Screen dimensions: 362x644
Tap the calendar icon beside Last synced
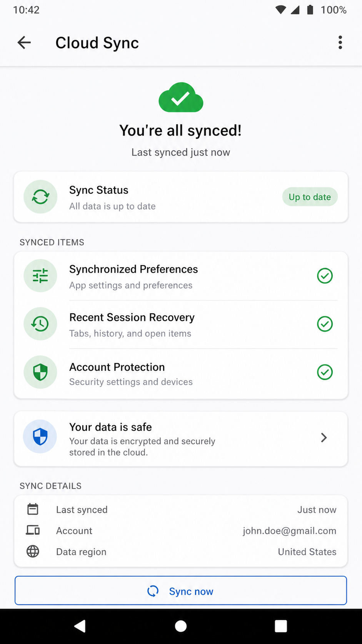pos(33,509)
